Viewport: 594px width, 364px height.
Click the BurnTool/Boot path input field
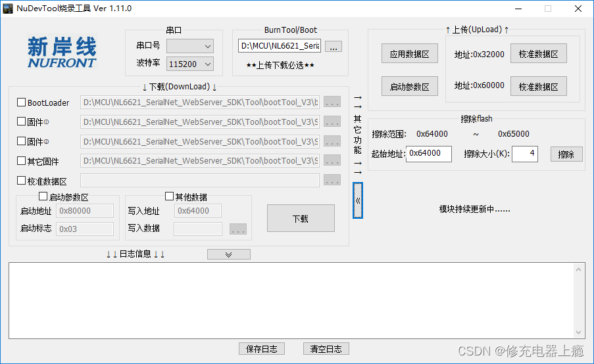280,46
